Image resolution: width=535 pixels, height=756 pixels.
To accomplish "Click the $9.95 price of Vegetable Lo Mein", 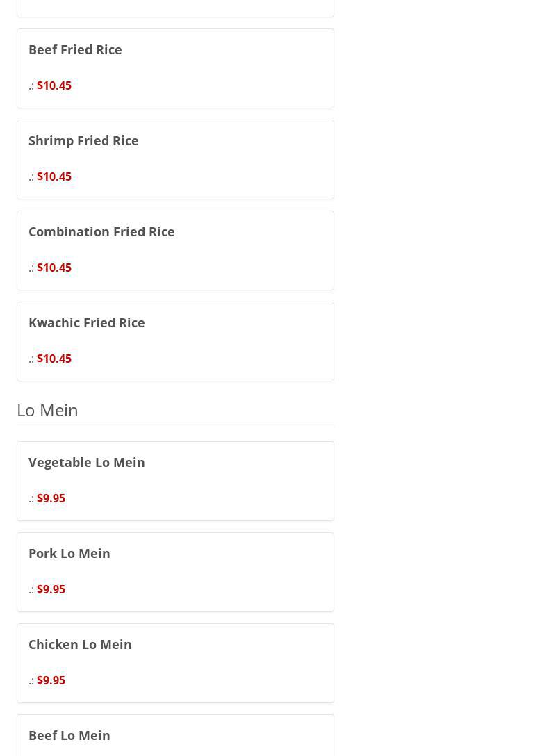I will (51, 498).
